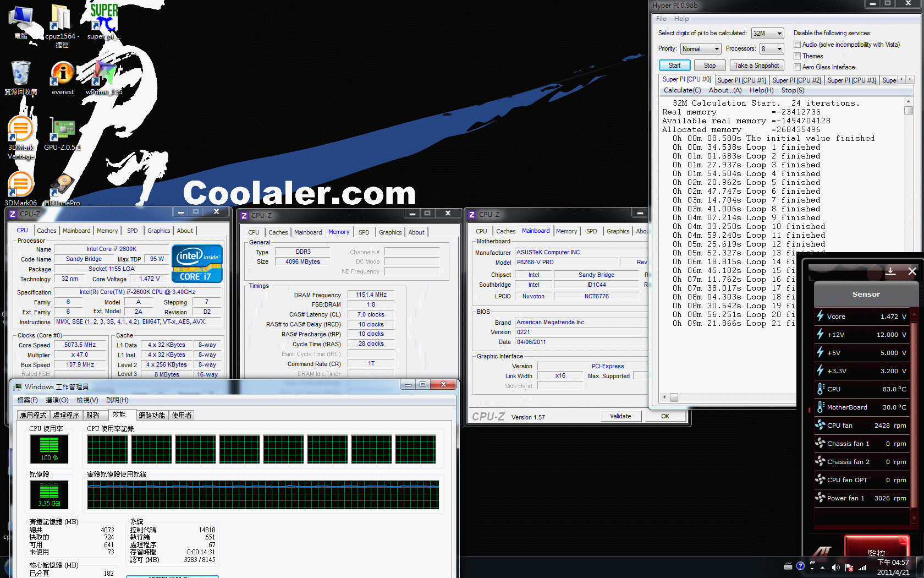Open 3DMark Vantage desktop shortcut
The height and width of the screenshot is (578, 924).
(21, 137)
